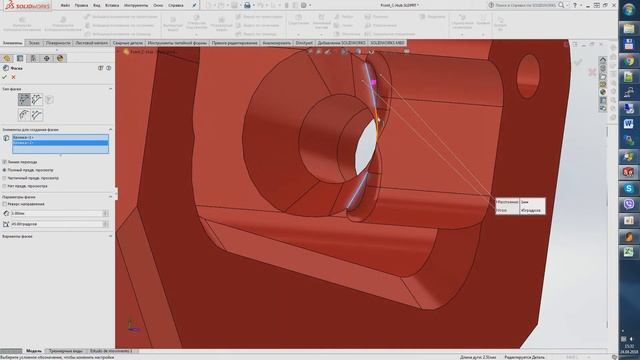
Task: Switch to the Model (Модель) bottom tab
Action: 34,351
